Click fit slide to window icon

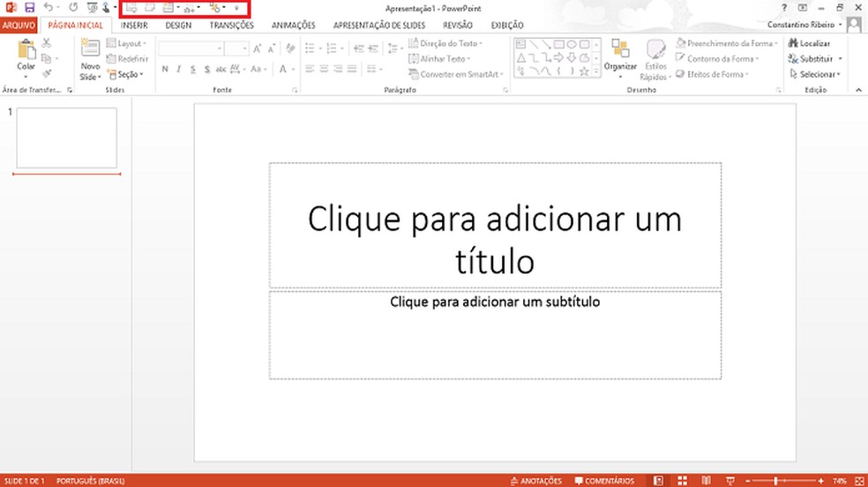pyautogui.click(x=858, y=481)
